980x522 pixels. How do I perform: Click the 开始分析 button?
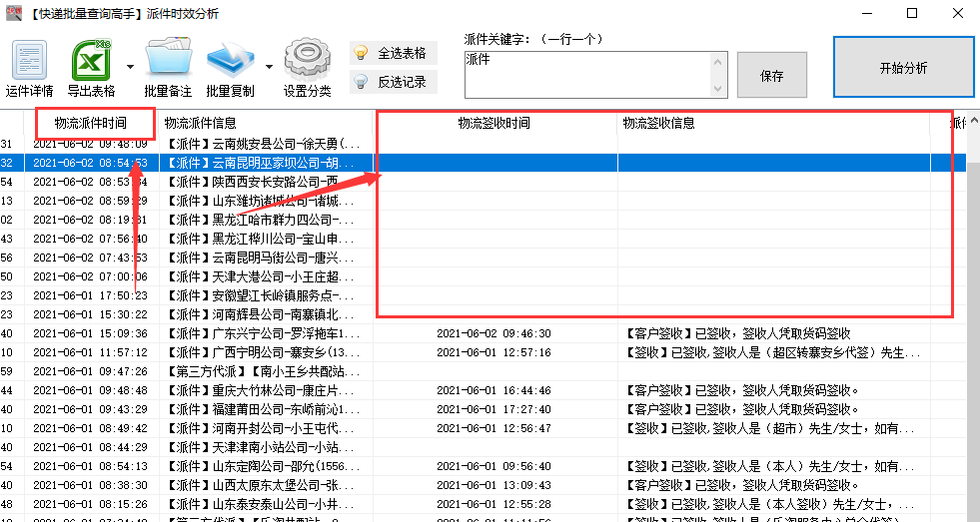click(x=904, y=68)
